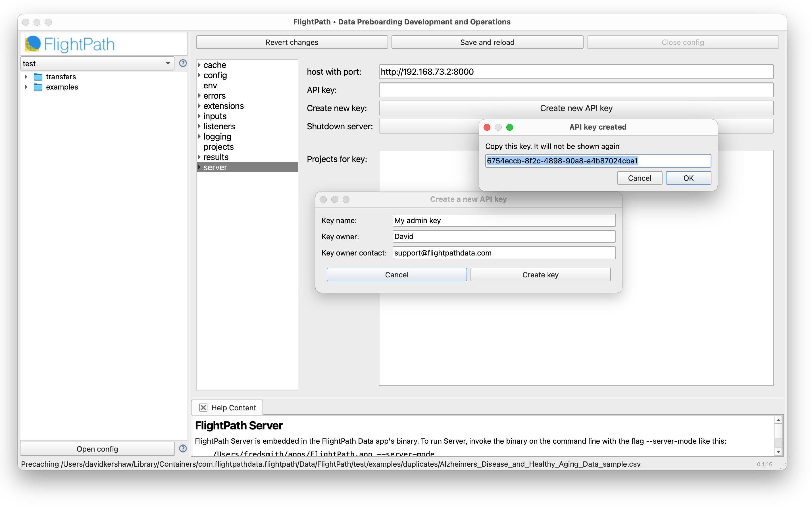Click help content scrollbar down arrow
Screen dimensions: 812x507
tap(778, 451)
